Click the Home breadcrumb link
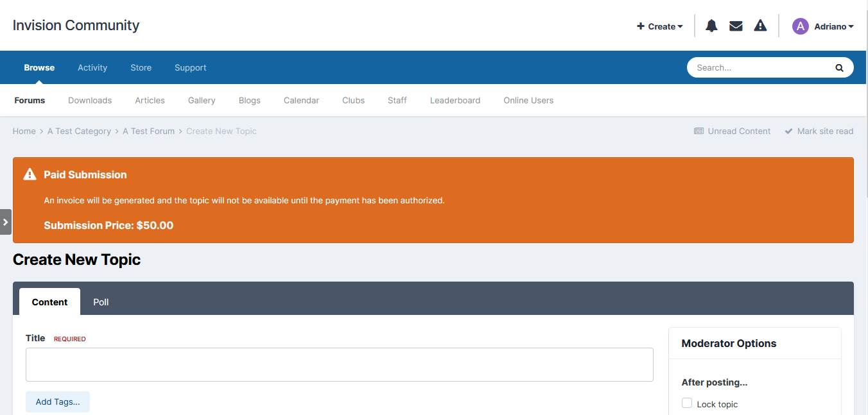 click(24, 131)
